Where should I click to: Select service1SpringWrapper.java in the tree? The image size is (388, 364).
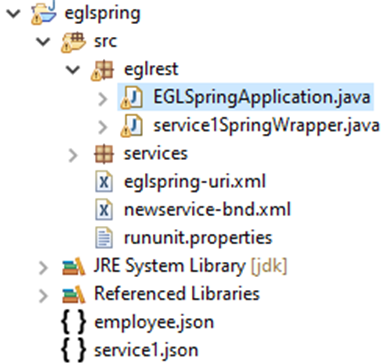click(x=266, y=126)
